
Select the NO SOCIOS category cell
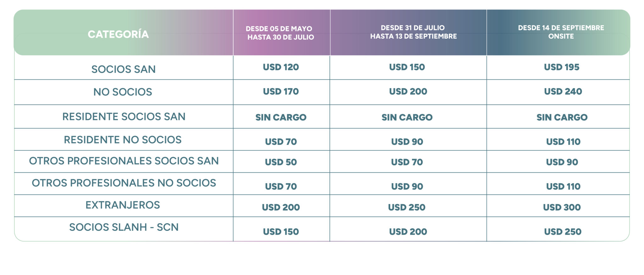click(x=123, y=92)
